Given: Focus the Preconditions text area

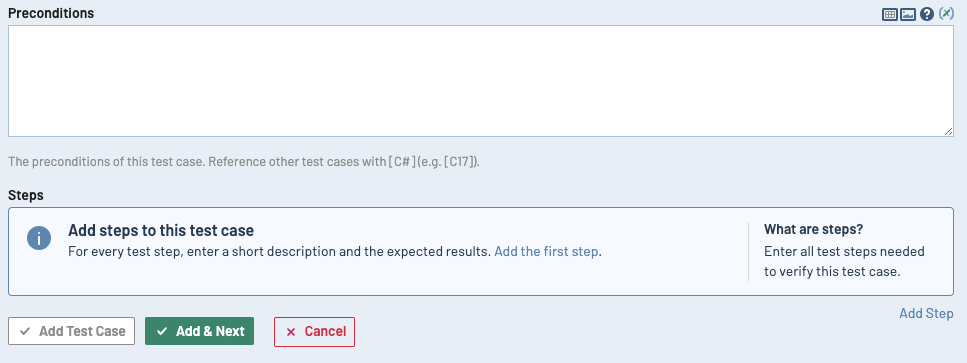Looking at the screenshot, I should point(481,81).
